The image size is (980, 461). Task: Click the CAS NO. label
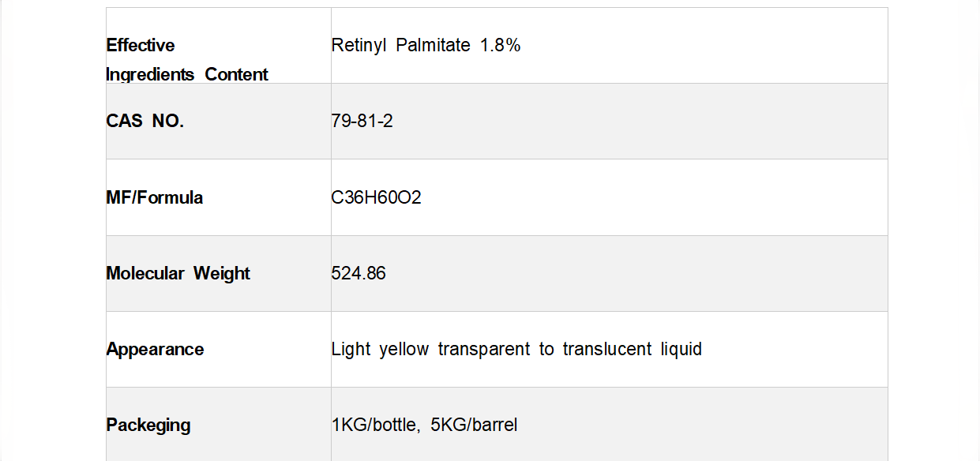(145, 121)
